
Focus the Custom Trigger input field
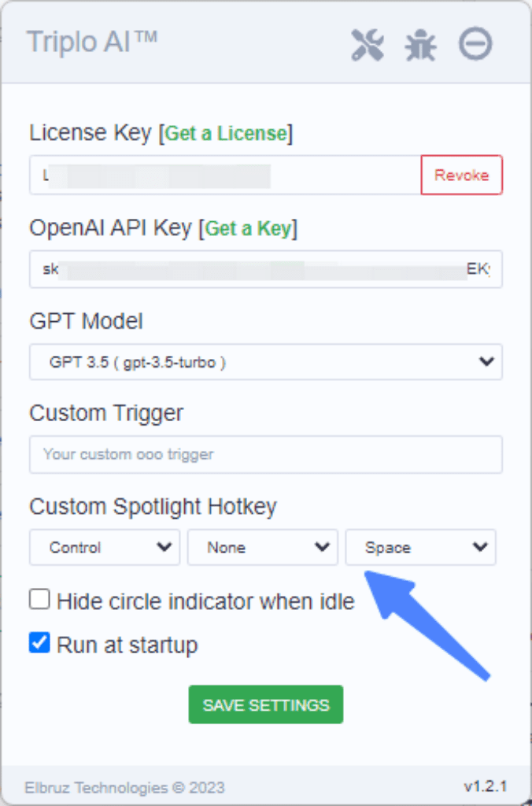(x=266, y=454)
